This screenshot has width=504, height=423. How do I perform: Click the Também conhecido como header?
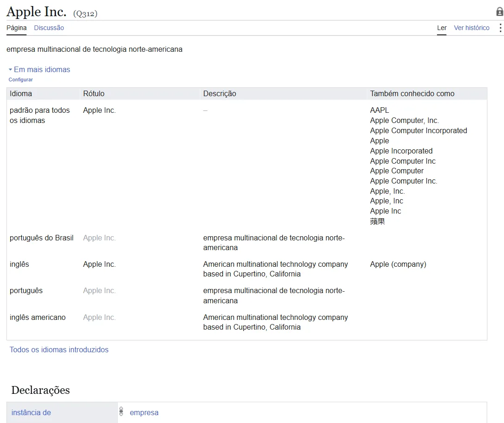412,93
